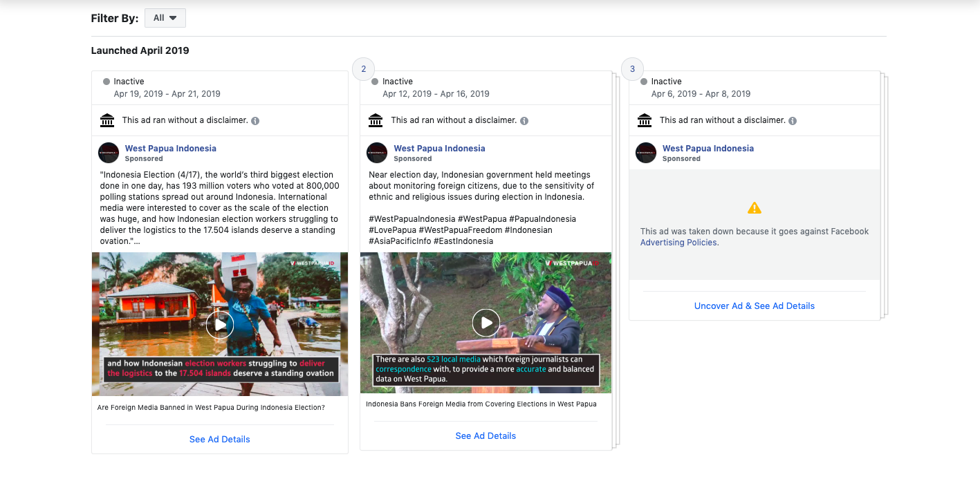Click the #PapuaIndonesia hashtag
Screen dimensions: 980x479
click(x=542, y=219)
